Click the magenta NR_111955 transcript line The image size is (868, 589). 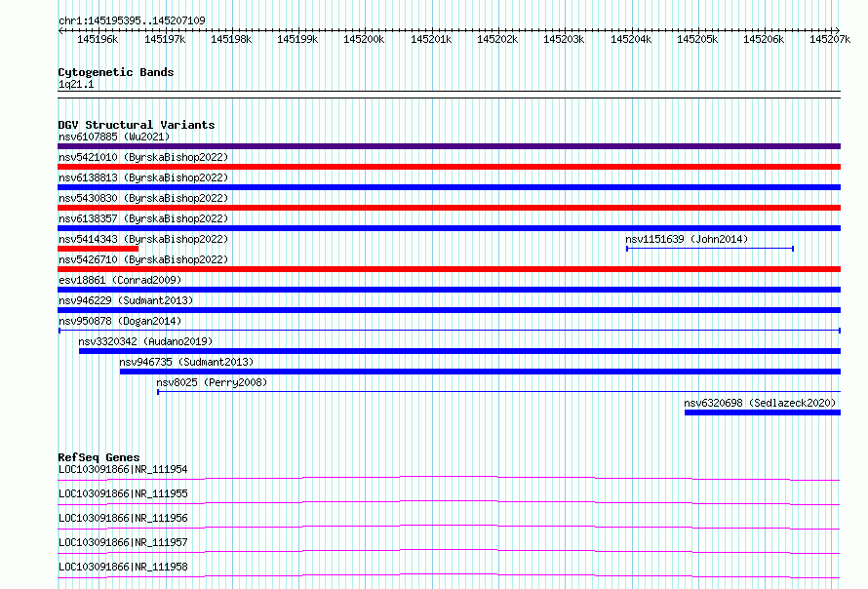(449, 502)
